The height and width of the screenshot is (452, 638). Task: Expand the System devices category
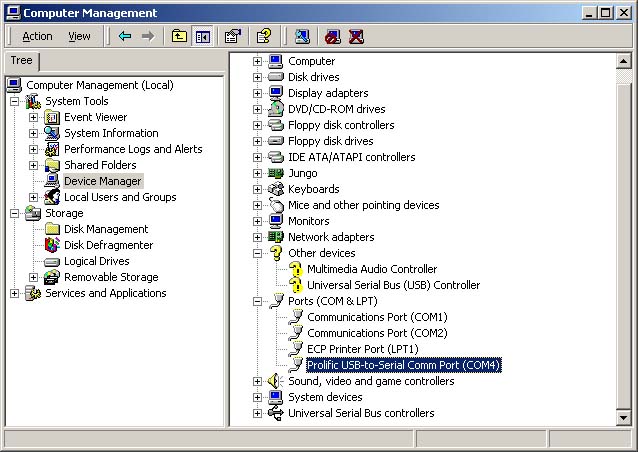click(x=257, y=397)
